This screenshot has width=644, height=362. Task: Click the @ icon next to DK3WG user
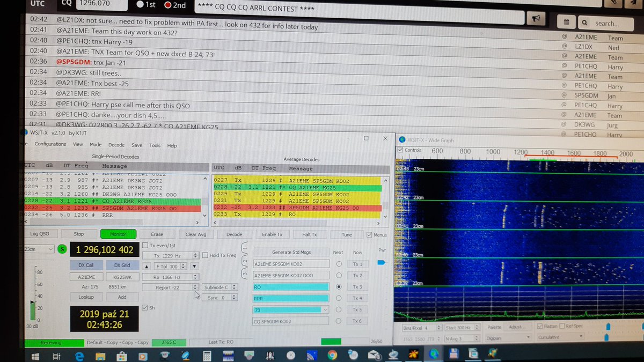[565, 125]
